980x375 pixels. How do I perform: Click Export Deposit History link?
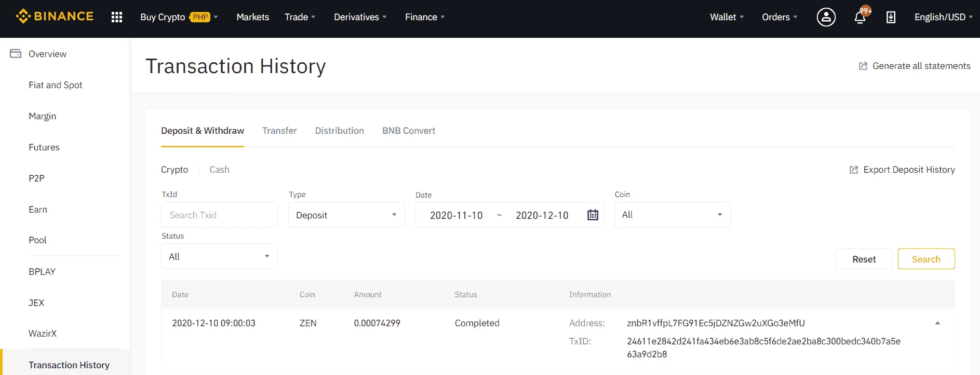coord(909,170)
